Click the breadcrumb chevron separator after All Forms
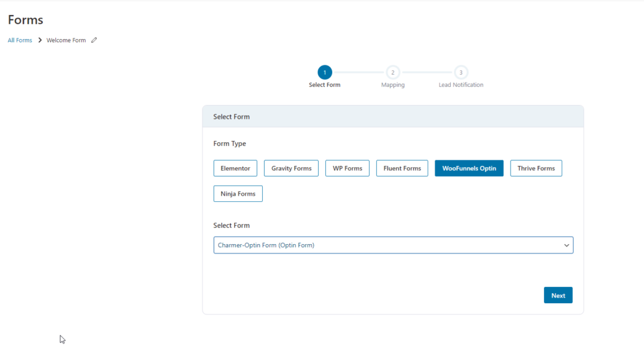 [40, 40]
